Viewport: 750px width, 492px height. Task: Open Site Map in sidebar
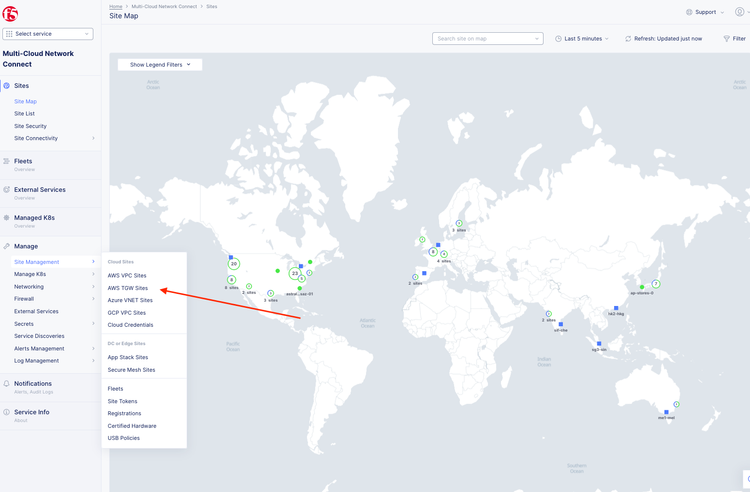(25, 101)
